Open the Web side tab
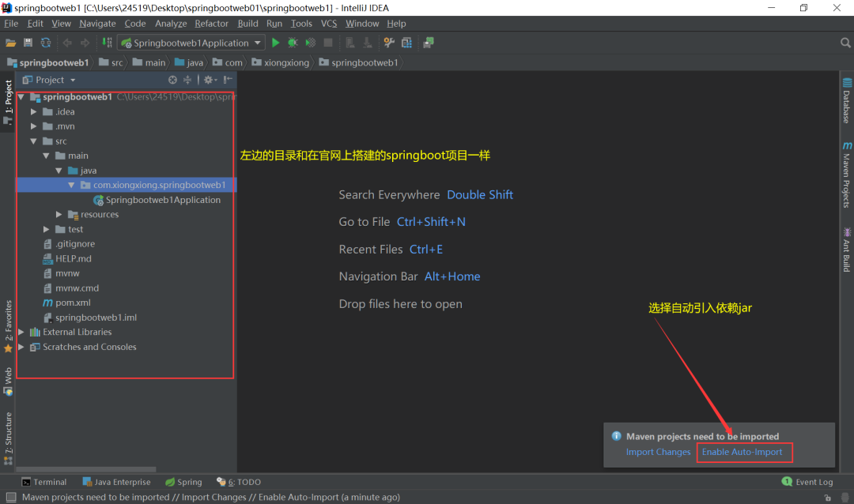Image resolution: width=854 pixels, height=504 pixels. pos(8,382)
